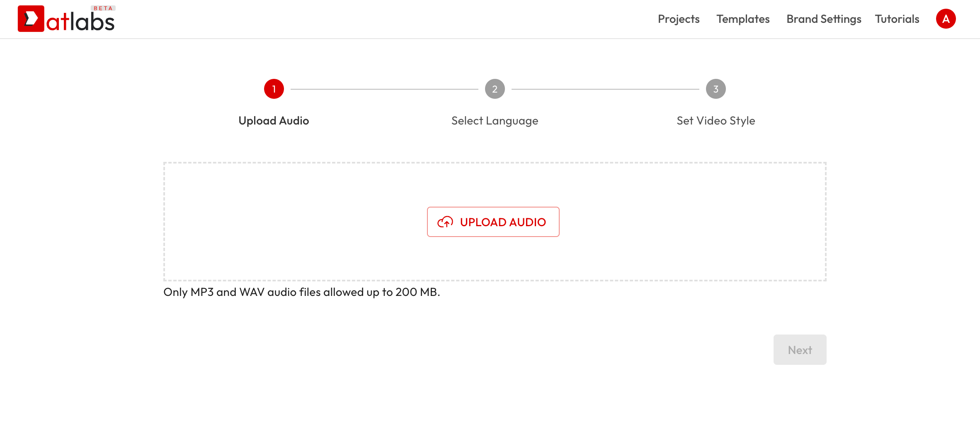980x425 pixels.
Task: Select step 1 circle in progress stepper
Action: (274, 89)
